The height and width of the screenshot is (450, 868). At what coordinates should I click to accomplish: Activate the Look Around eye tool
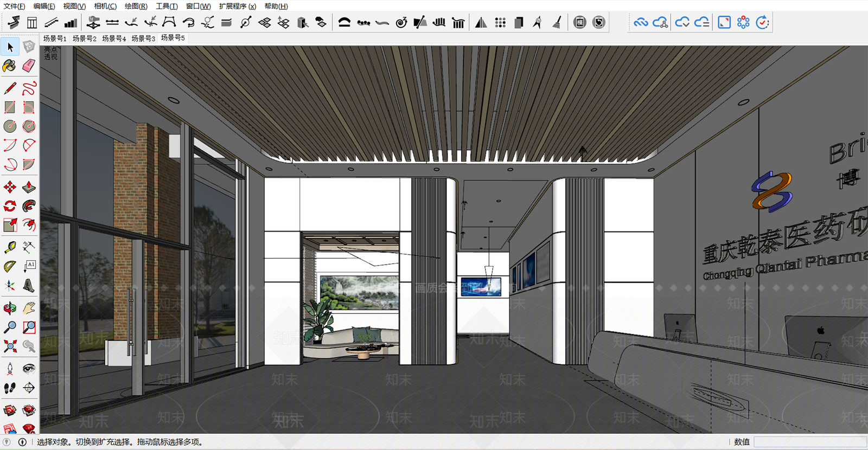pos(29,369)
